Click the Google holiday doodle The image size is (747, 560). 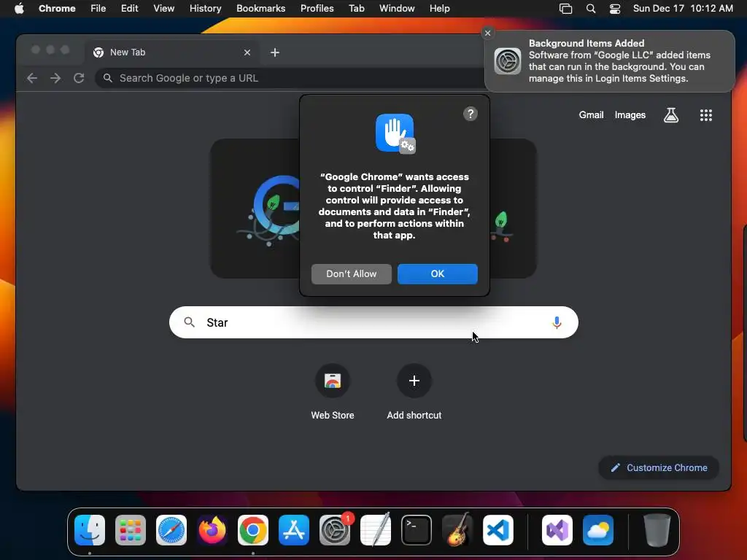373,209
